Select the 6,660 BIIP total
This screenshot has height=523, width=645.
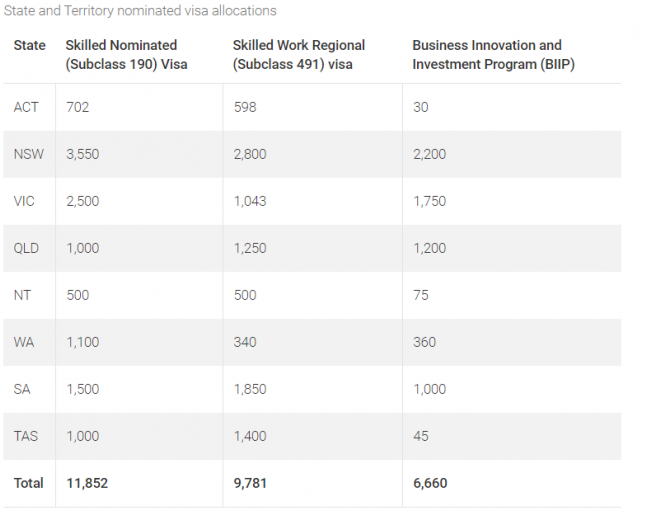tap(430, 483)
